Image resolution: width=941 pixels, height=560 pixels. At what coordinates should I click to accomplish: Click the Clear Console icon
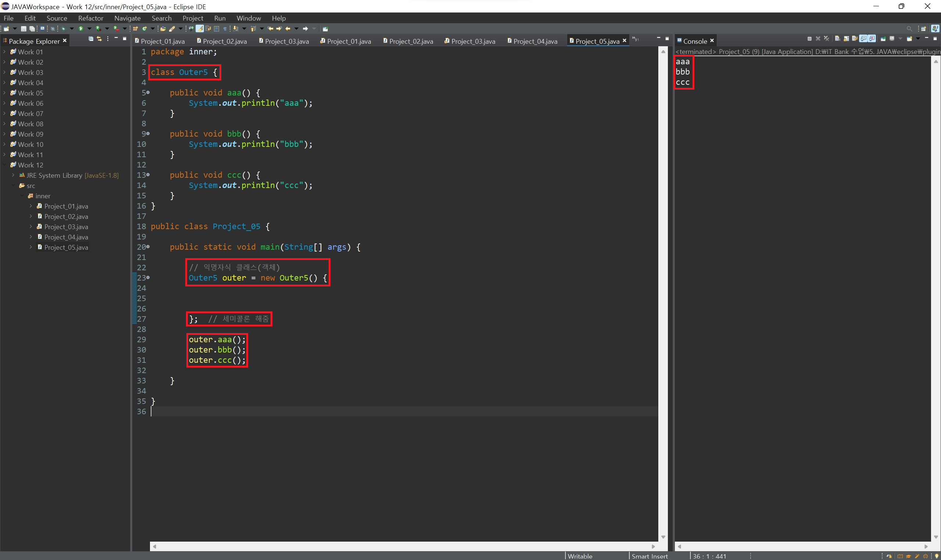838,39
